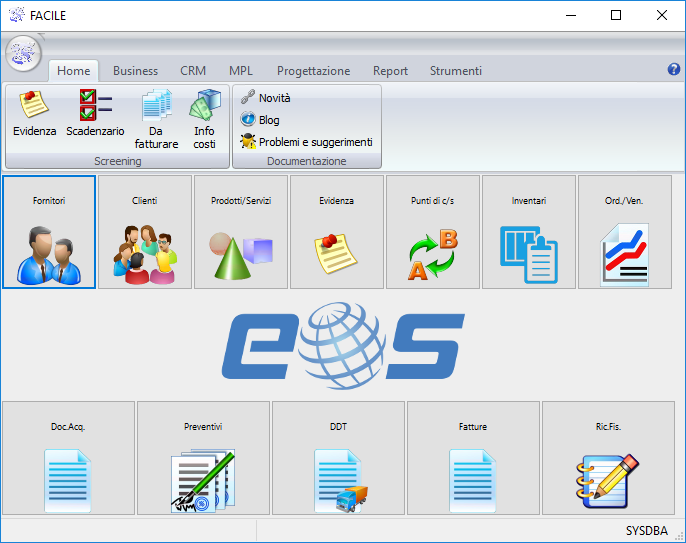Open the Evidenza ribbon icon
This screenshot has height=543, width=686.
[x=35, y=113]
